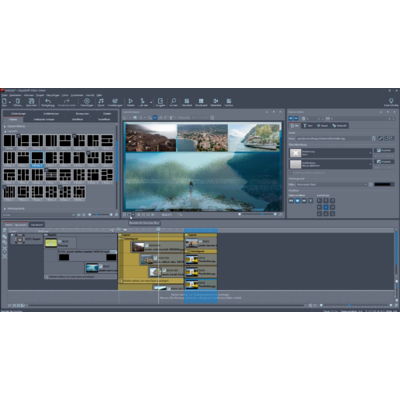Select the highlighted aspect ratio toggle button
Screen dimensions: 400x400
[x=298, y=201]
